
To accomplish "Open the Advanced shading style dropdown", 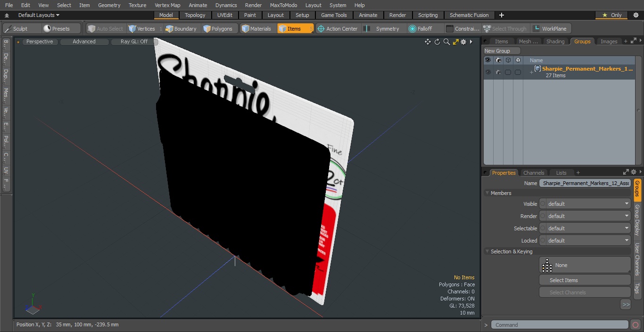I will click(84, 42).
